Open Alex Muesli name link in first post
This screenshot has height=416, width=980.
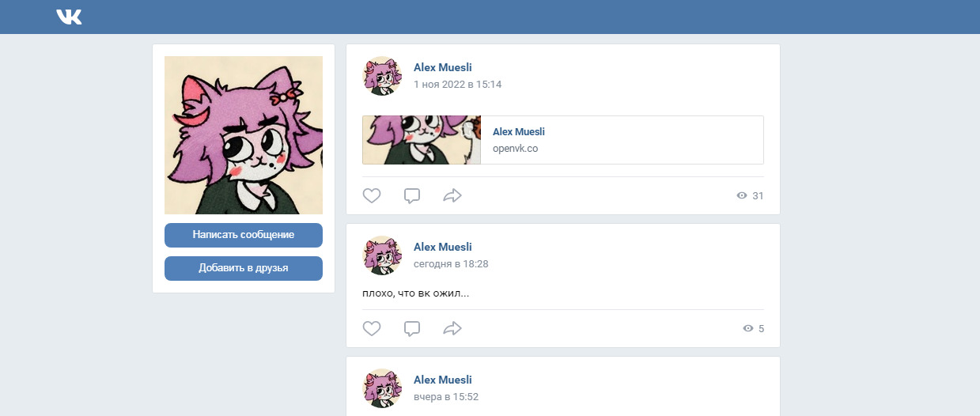click(443, 68)
